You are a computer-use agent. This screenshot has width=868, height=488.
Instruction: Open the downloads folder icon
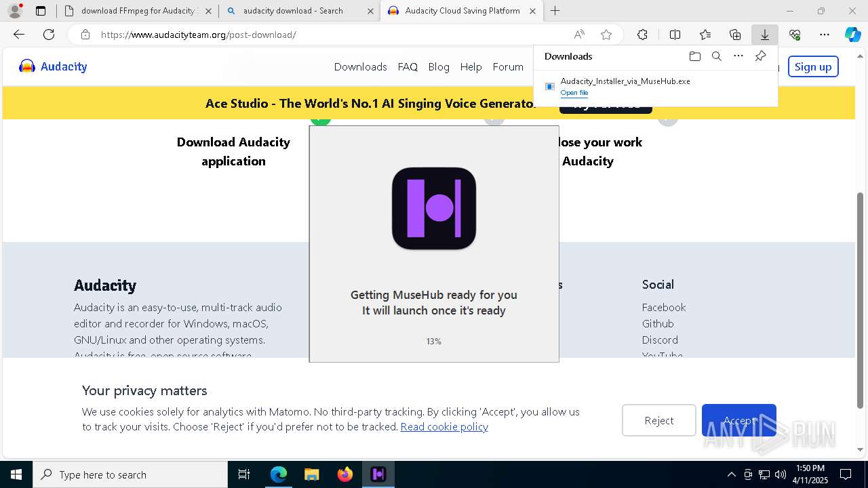(x=694, y=56)
